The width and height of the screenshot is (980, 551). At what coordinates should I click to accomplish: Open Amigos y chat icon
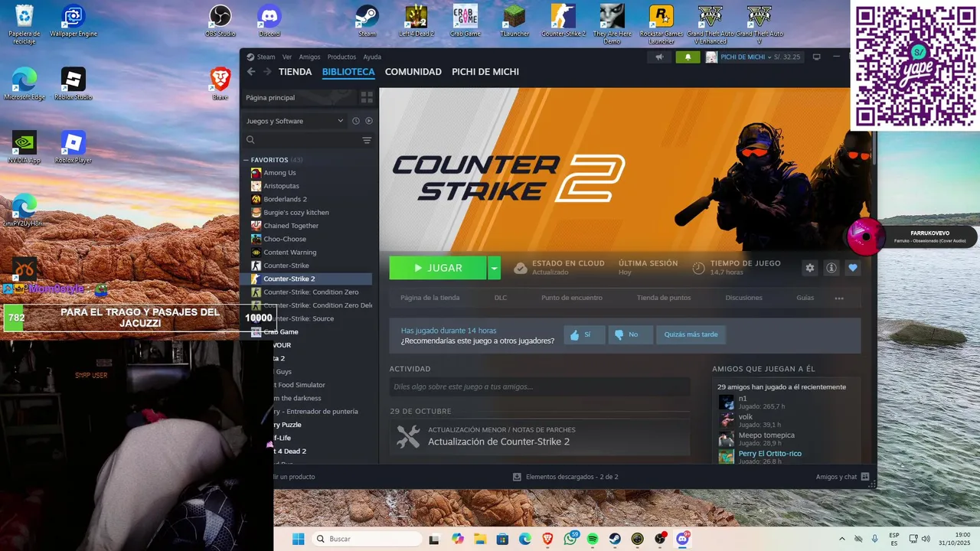coord(865,477)
